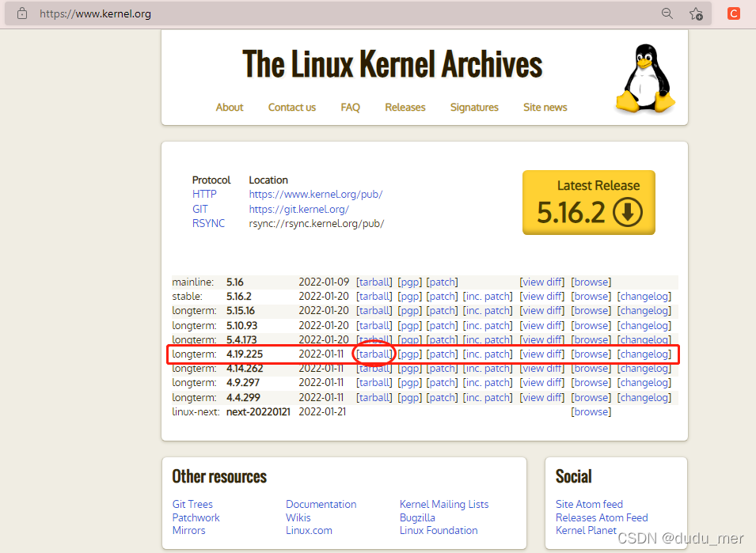Open the About menu item

[230, 108]
